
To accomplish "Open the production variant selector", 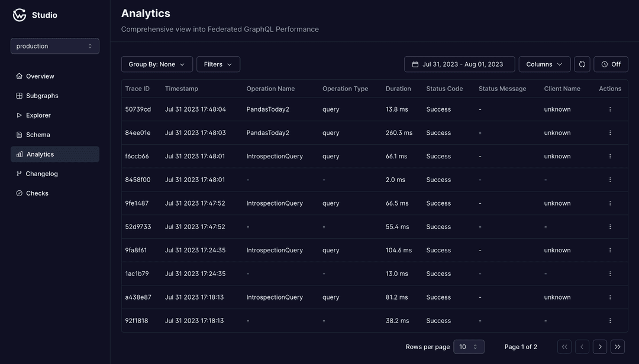I will (54, 45).
